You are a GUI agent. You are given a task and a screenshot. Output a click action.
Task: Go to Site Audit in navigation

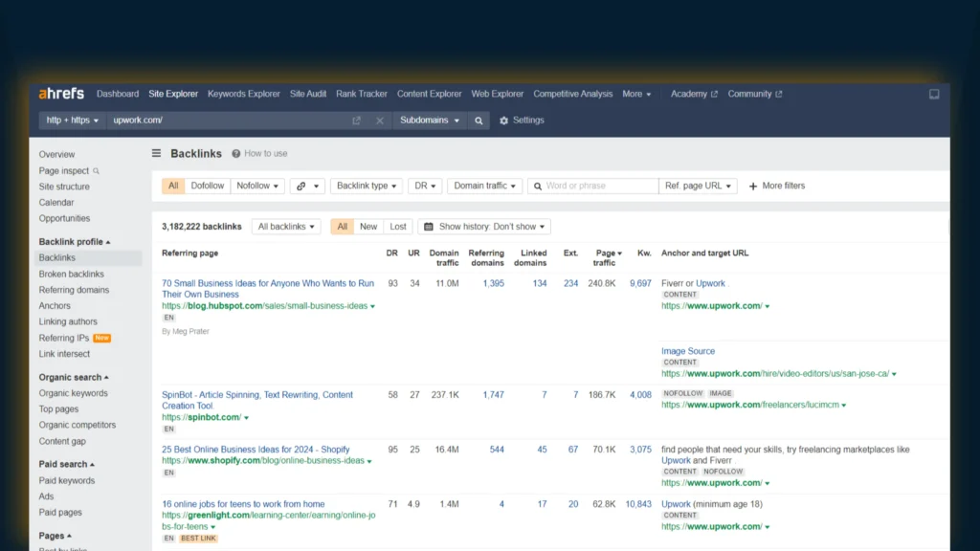coord(308,94)
